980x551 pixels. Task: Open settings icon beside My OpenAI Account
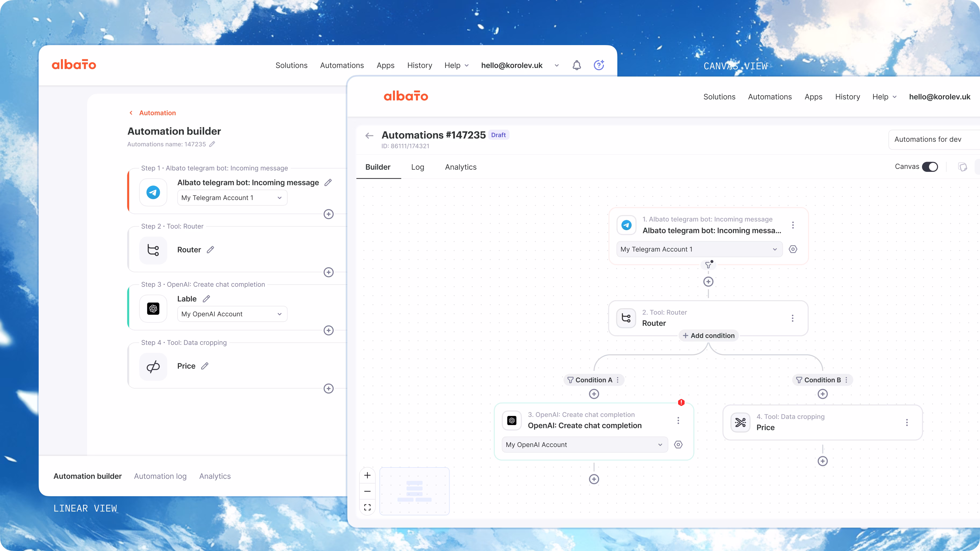tap(678, 444)
